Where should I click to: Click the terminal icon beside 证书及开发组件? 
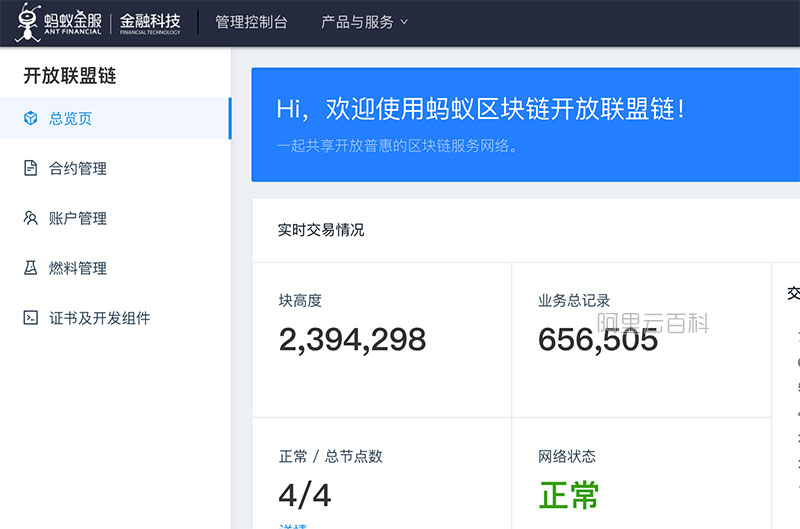point(31,318)
